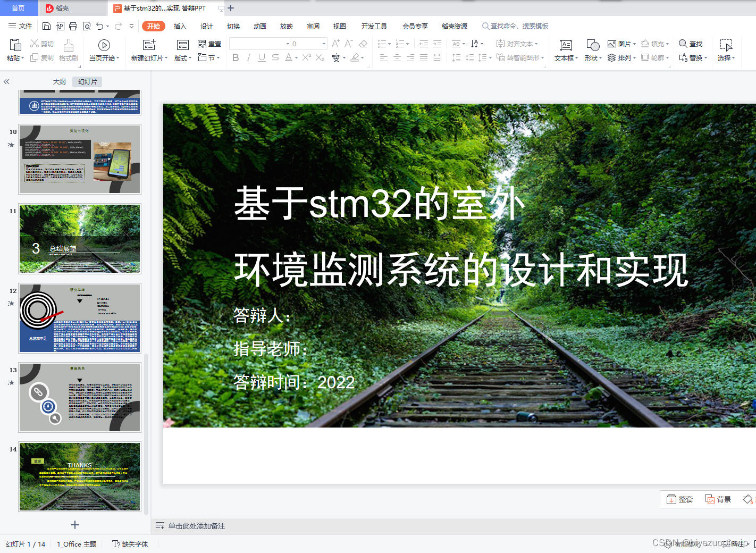Image resolution: width=756 pixels, height=553 pixels.
Task: Click the text highlight color swatch
Action: tap(355, 57)
